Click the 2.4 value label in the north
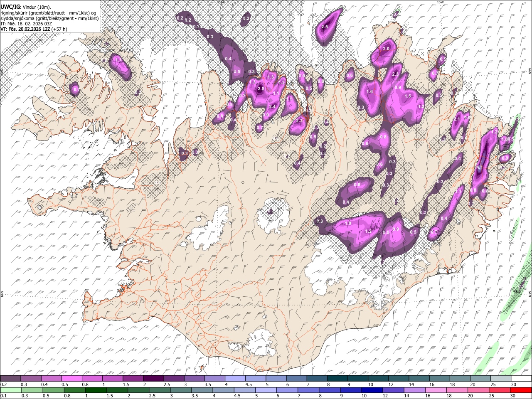This screenshot has width=532, height=399. tap(273, 107)
